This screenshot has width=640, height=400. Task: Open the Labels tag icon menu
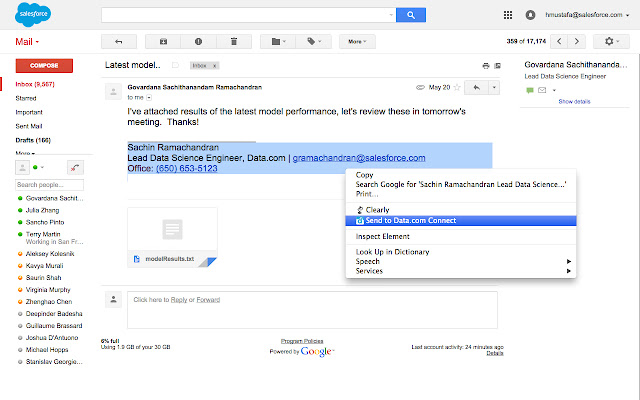314,41
